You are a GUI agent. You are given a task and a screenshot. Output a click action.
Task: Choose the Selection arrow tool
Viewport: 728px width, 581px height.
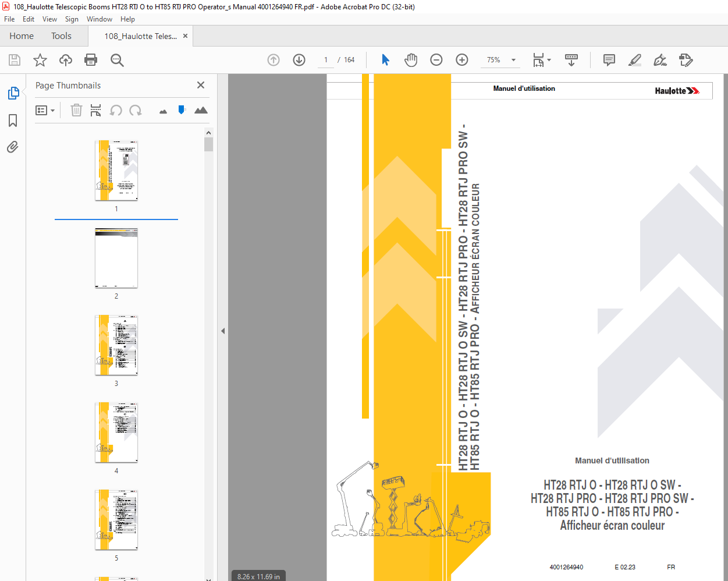coord(385,60)
